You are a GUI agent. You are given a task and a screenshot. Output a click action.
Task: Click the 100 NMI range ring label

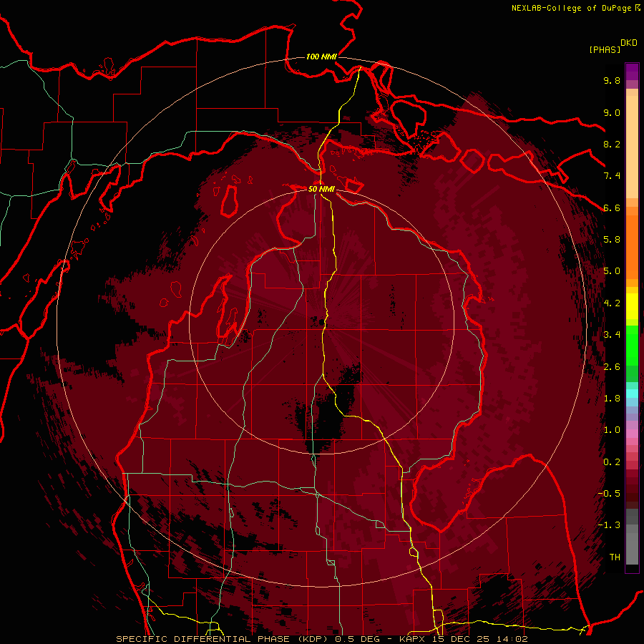pyautogui.click(x=321, y=57)
